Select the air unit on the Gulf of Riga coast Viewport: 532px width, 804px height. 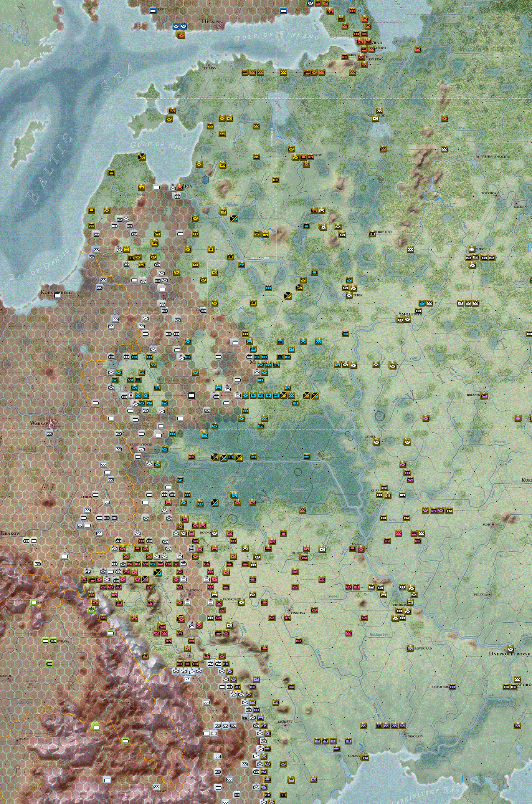(x=142, y=156)
